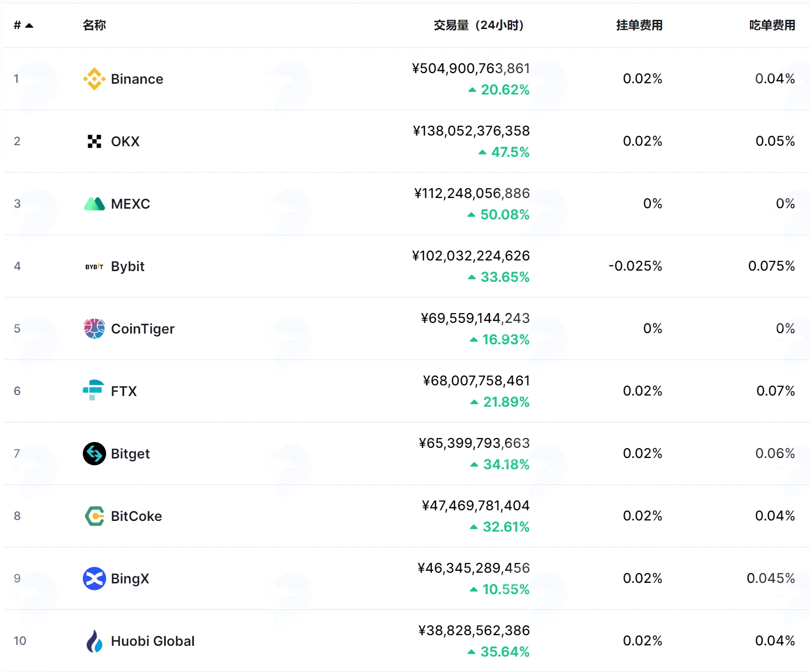
Task: Click the BingX logo icon
Action: 94,579
